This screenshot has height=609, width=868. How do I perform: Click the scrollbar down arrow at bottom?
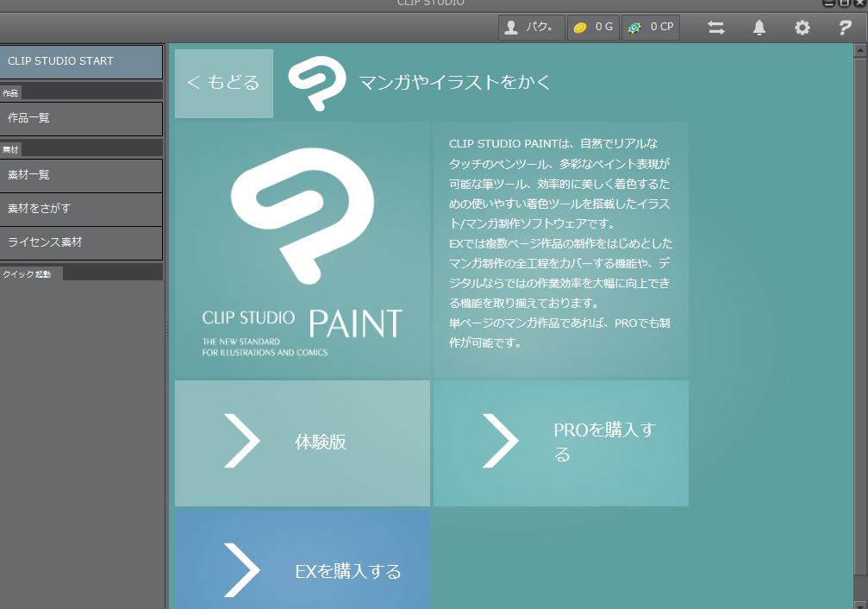[x=860, y=605]
